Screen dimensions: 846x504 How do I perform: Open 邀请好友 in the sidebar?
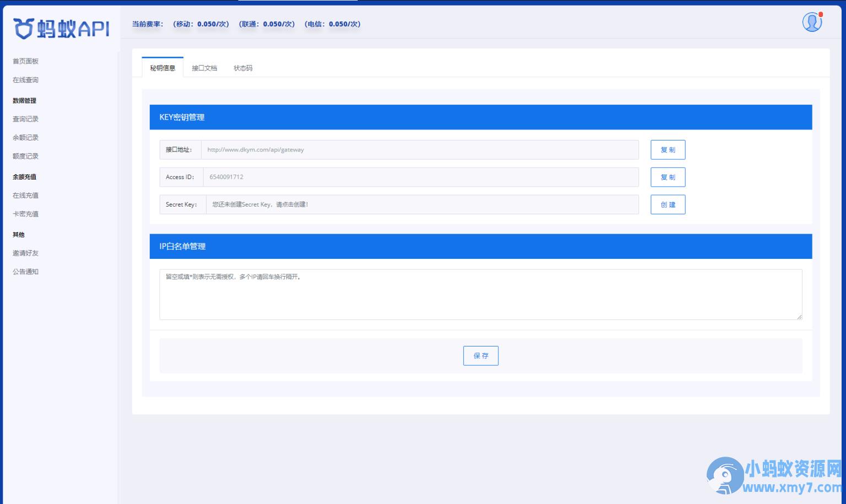[25, 253]
